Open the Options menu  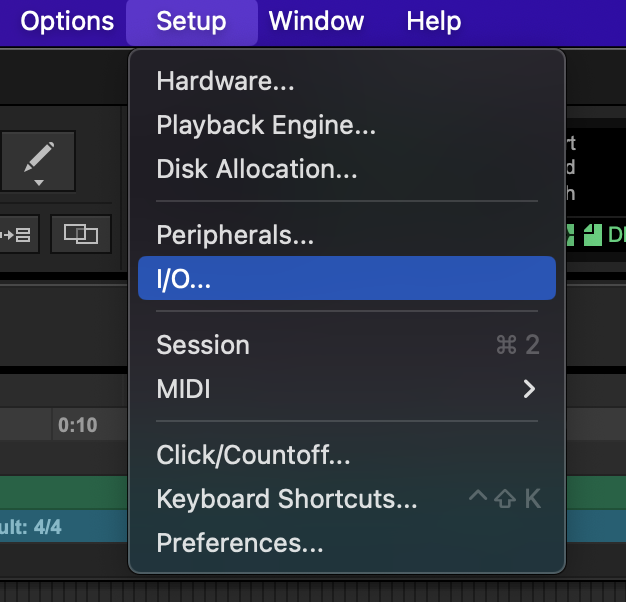[x=67, y=21]
